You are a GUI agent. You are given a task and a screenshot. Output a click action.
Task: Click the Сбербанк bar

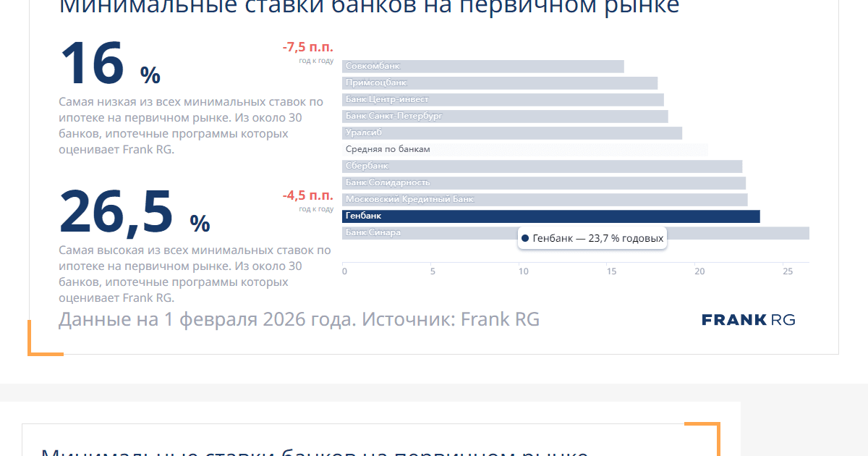click(x=542, y=166)
